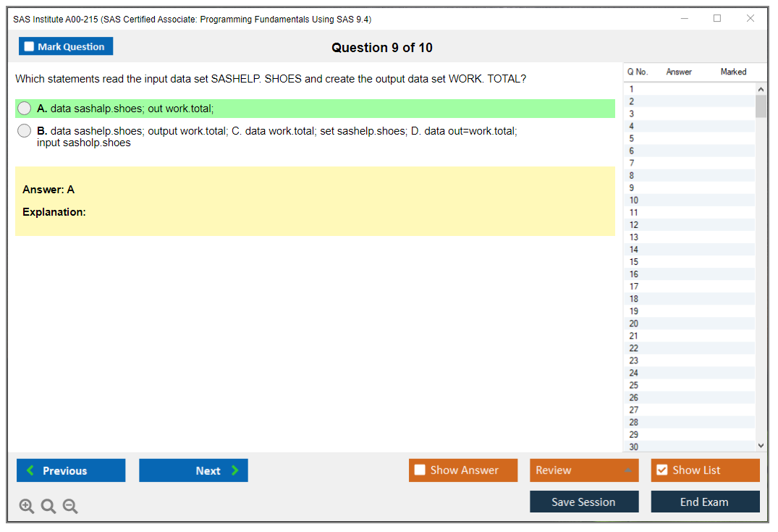Click the Marked column header
The width and height of the screenshot is (778, 532).
point(733,72)
